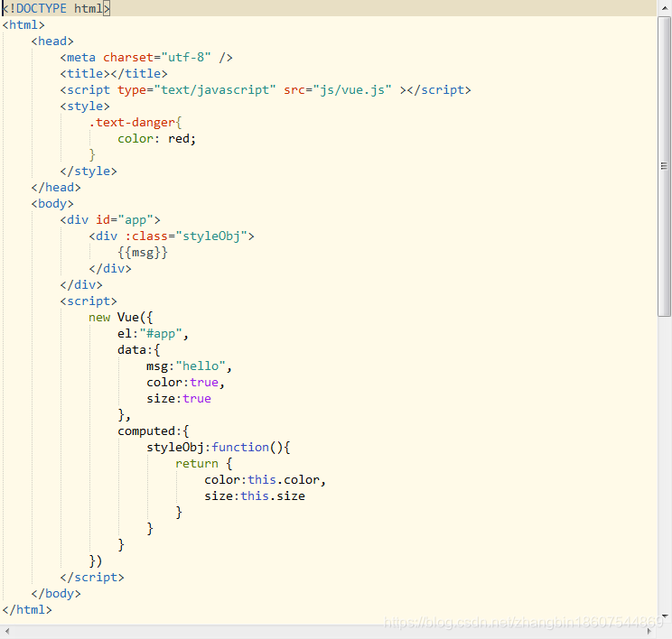Click the opening '<head>' tag
This screenshot has height=639, width=672.
point(52,42)
